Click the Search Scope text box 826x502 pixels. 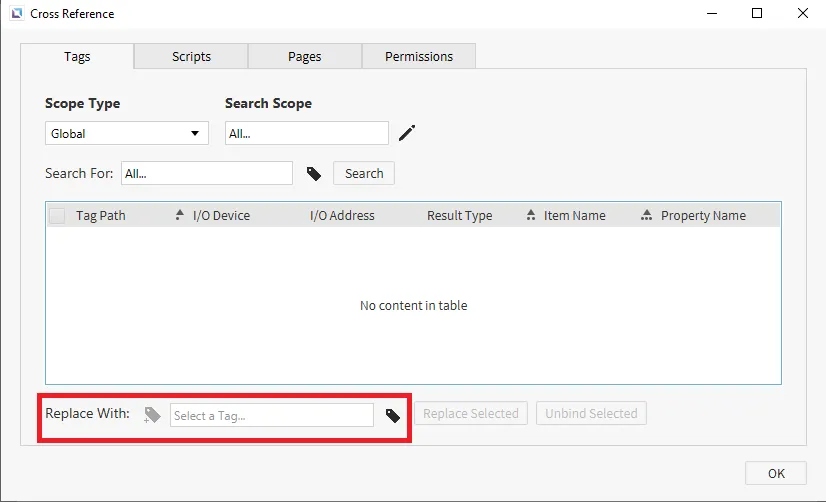tap(306, 133)
